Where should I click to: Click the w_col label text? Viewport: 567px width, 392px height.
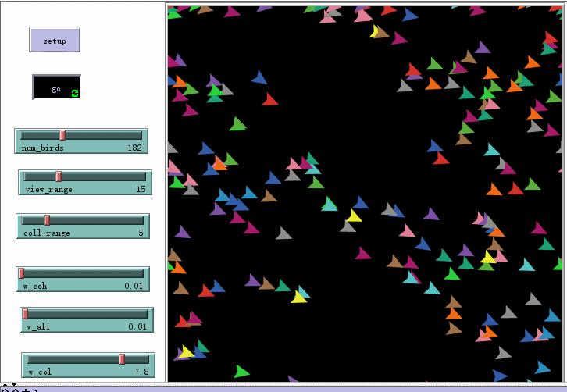point(40,372)
